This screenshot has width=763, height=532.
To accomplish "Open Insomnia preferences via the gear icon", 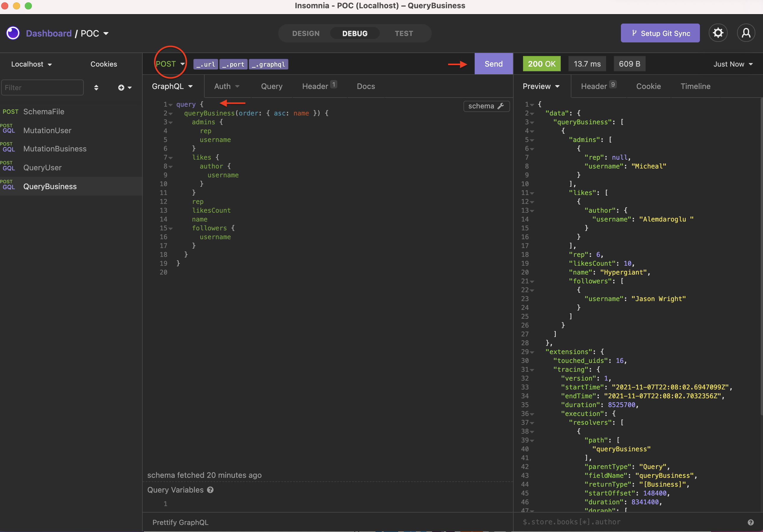I will point(718,32).
